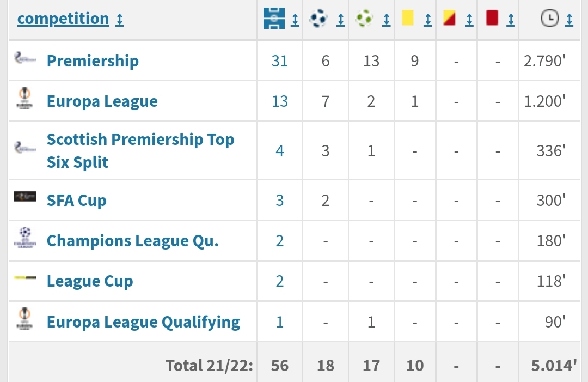Open Scottish Premiership Top Six Split link
The height and width of the screenshot is (382, 588).
140,151
